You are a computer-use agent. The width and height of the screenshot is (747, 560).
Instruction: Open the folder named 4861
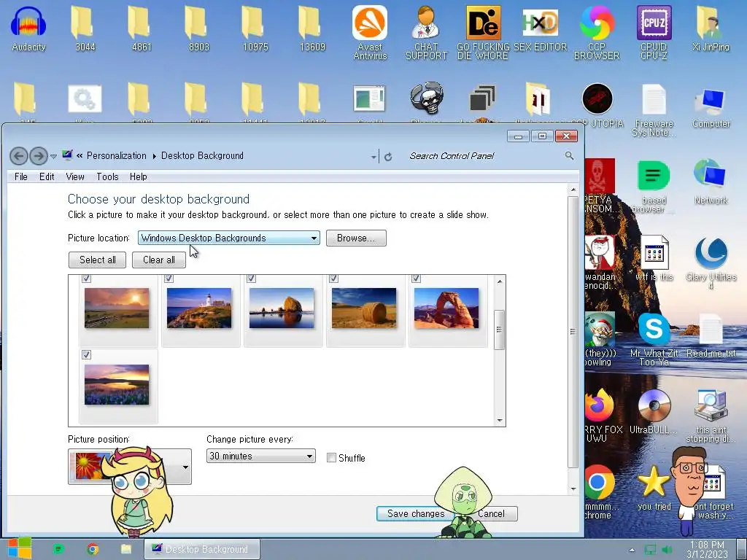pyautogui.click(x=142, y=28)
